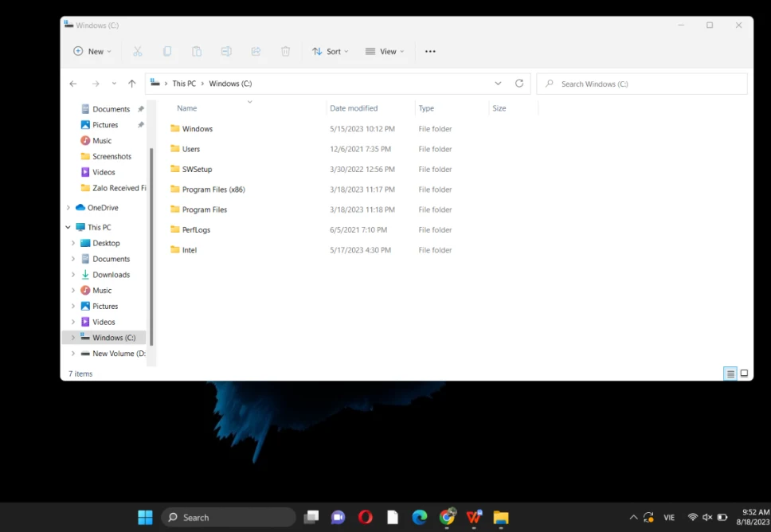
Task: Click Windows (C:) in the address breadcrumb
Action: [x=230, y=84]
